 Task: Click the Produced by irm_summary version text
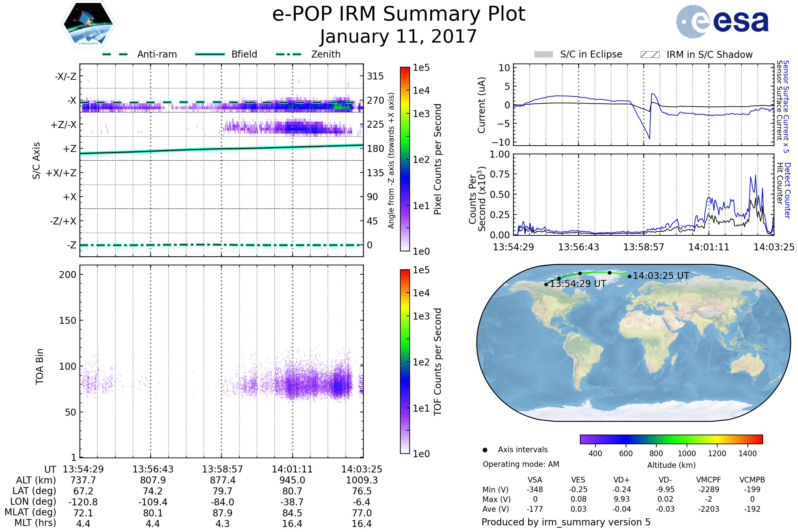[x=566, y=522]
